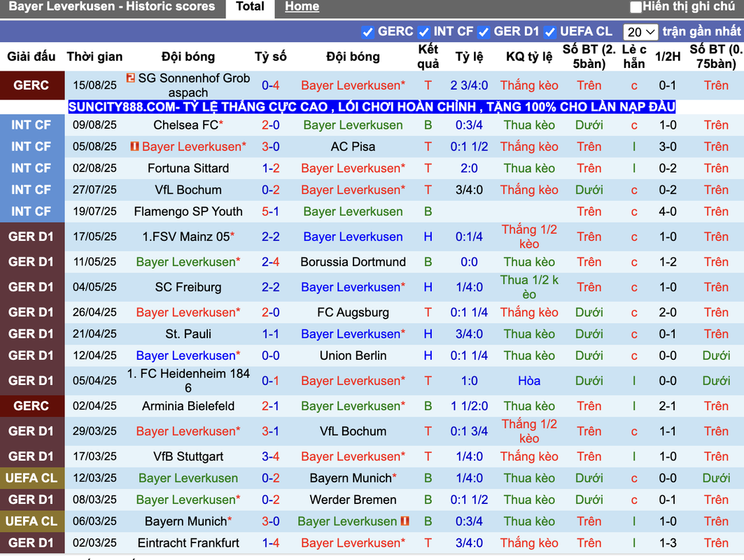This screenshot has width=744, height=560.
Task: Toggle the INT CF filter checkbox
Action: tap(423, 31)
